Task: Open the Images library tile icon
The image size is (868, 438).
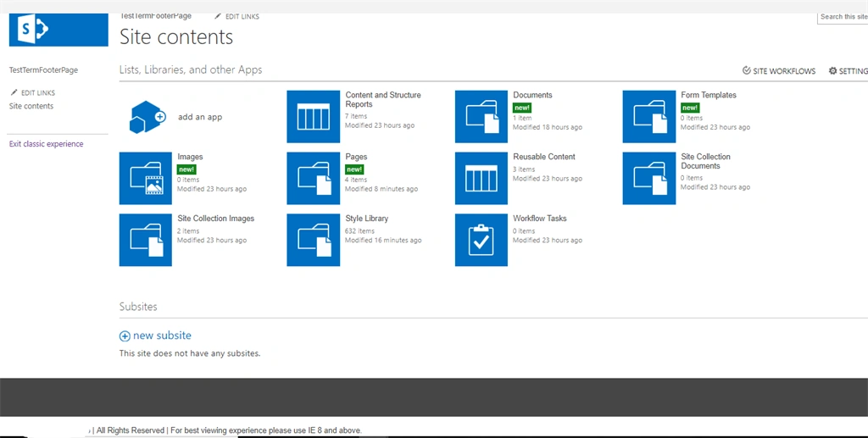Action: tap(146, 178)
